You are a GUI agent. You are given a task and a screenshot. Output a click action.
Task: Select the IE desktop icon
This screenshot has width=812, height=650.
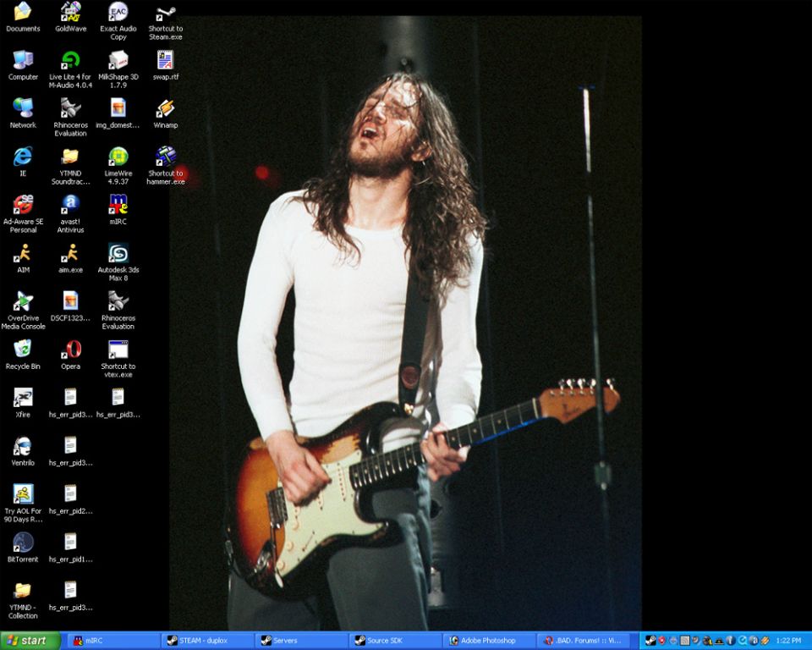[23, 162]
